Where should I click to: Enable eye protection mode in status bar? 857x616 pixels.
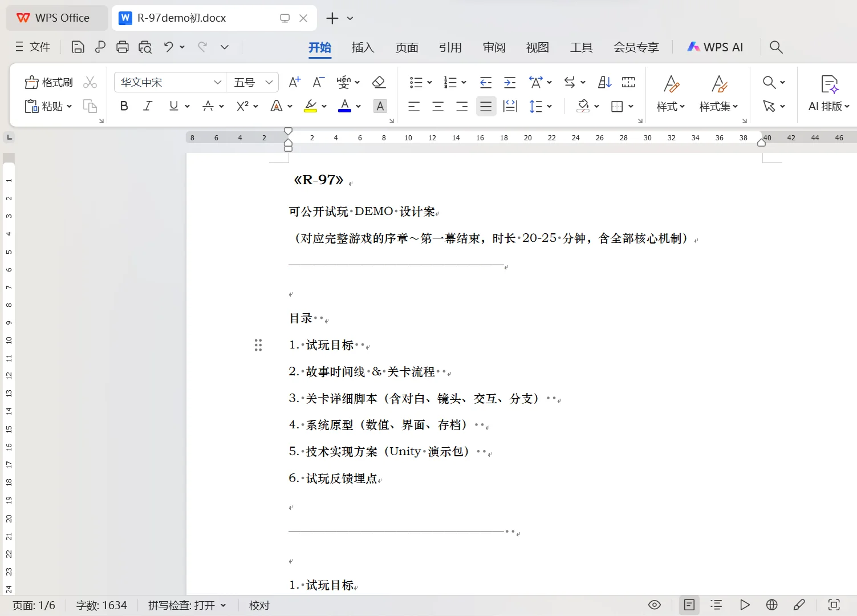coord(654,605)
